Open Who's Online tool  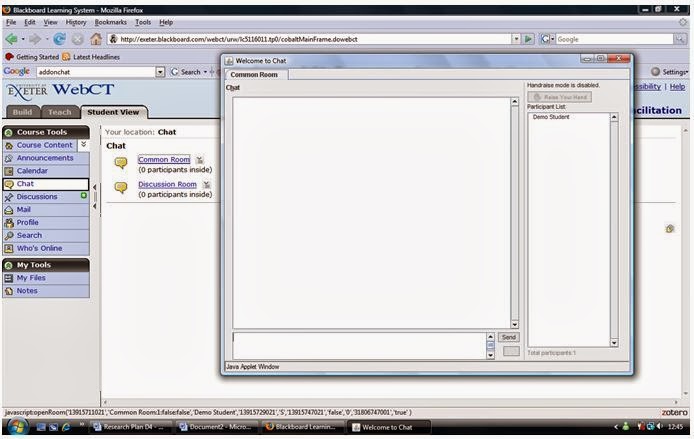coord(39,248)
